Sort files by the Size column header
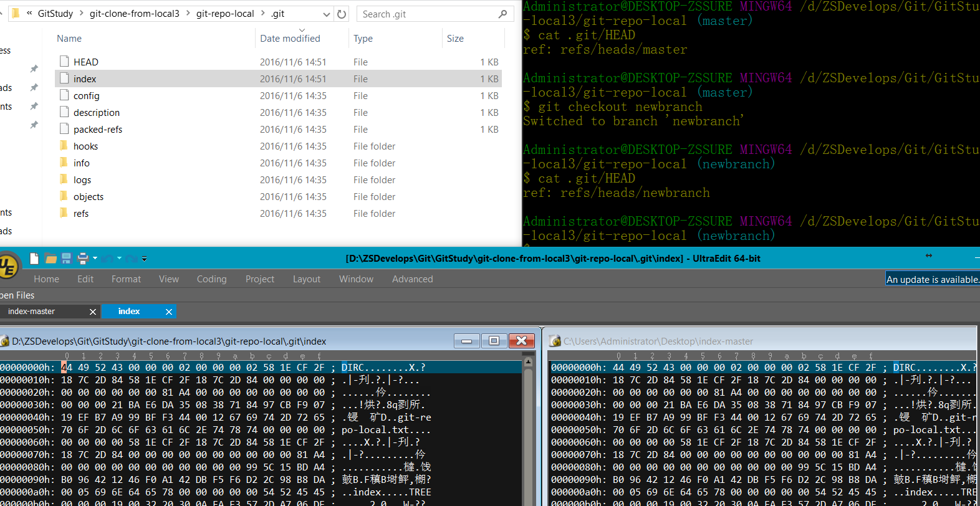This screenshot has width=980, height=506. tap(455, 39)
